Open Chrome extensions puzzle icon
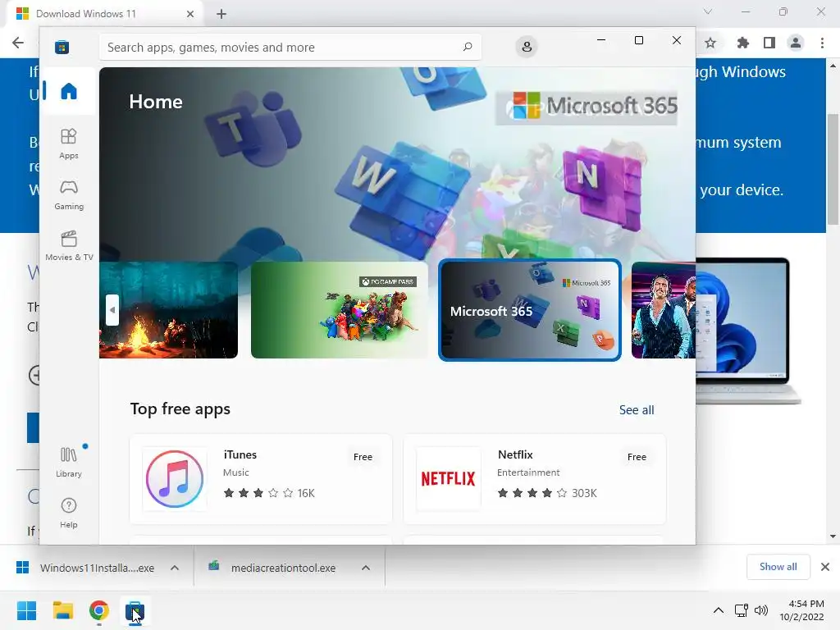This screenshot has height=630, width=840. click(x=742, y=43)
